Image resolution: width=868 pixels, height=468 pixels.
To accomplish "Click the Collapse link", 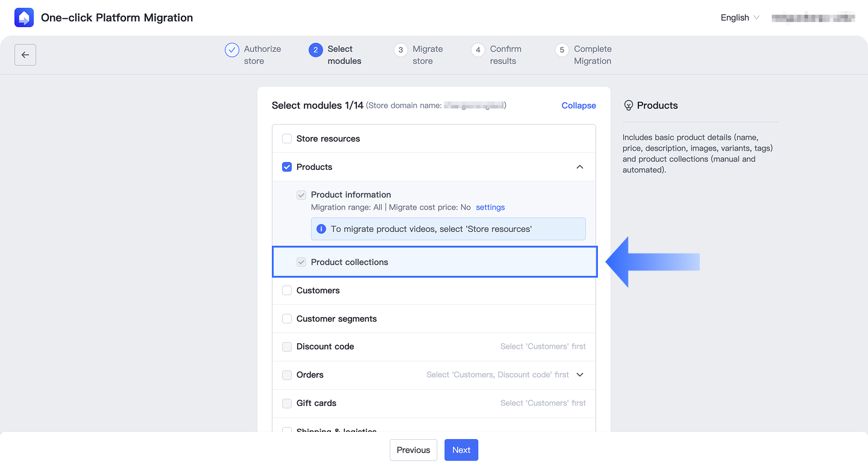I will click(579, 105).
